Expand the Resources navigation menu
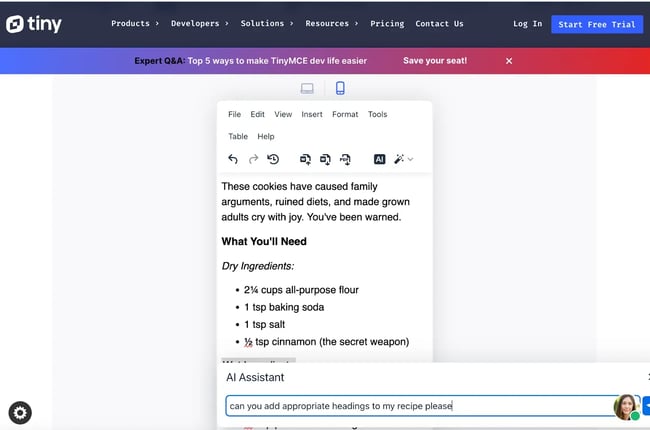Viewport: 650px width, 430px height. click(332, 24)
